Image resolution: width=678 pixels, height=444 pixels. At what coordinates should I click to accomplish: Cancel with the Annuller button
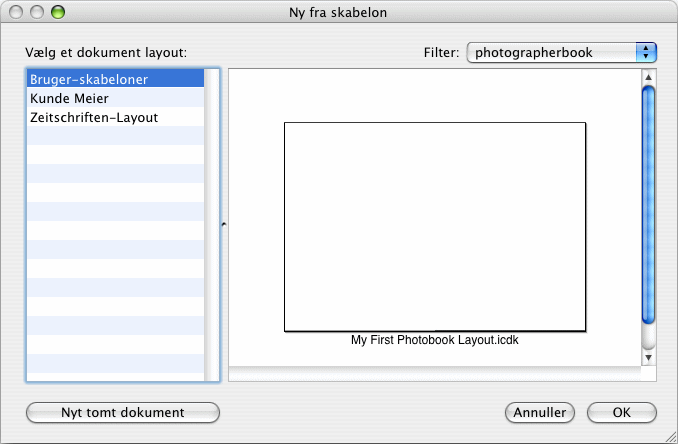[540, 412]
